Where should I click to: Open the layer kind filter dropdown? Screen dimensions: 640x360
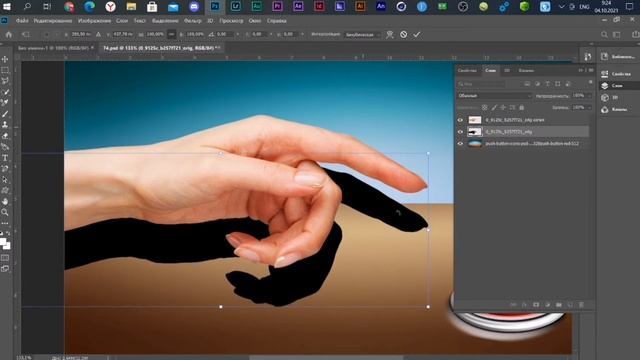(x=481, y=84)
